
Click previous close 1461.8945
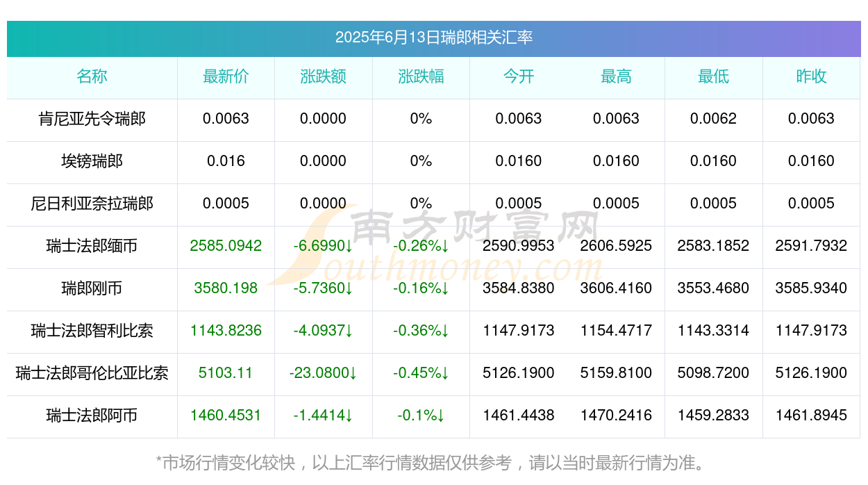(811, 416)
